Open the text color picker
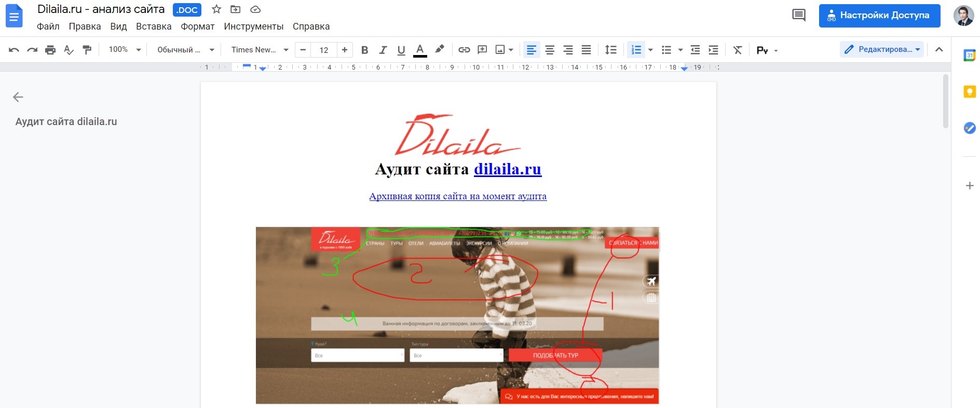 tap(420, 50)
